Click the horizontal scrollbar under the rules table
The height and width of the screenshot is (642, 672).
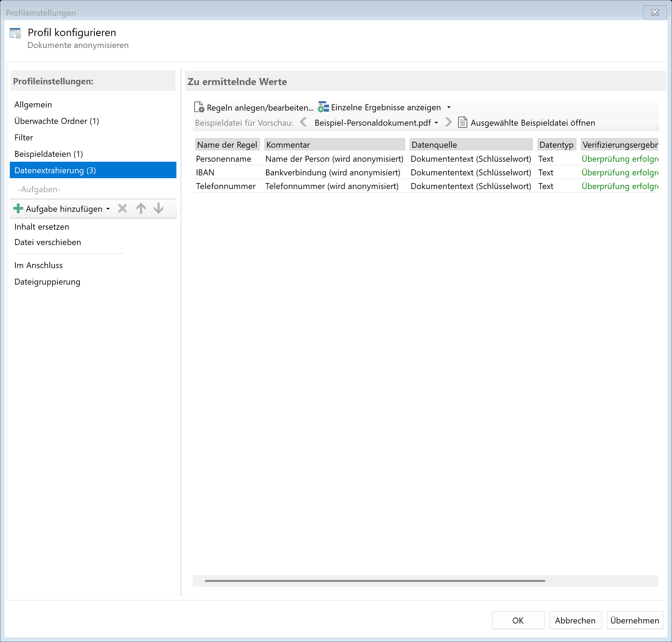[x=374, y=581]
